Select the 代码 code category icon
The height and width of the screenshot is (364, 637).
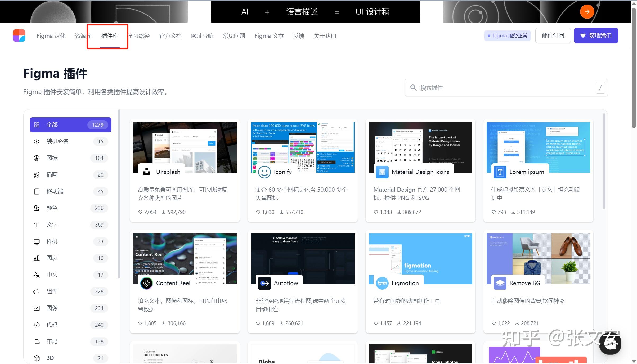[x=37, y=325]
